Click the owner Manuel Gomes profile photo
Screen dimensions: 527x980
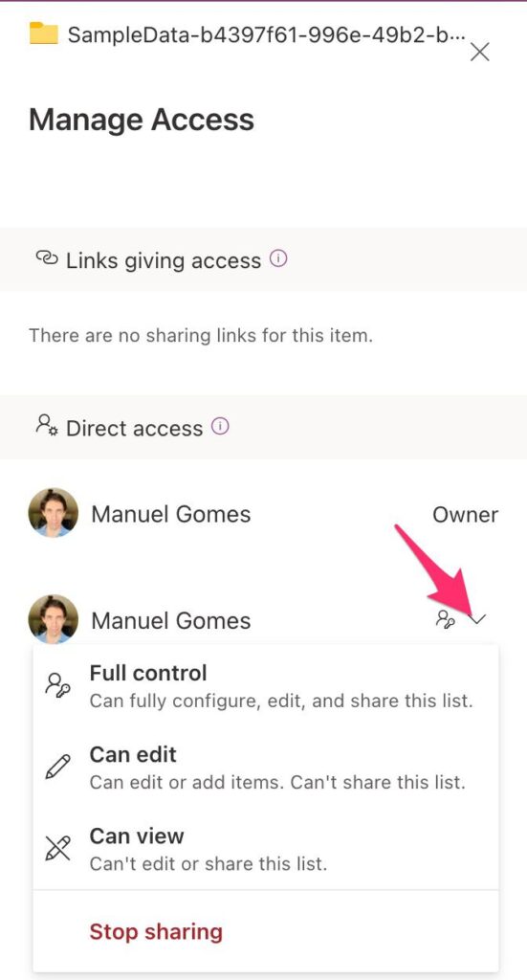pos(54,513)
